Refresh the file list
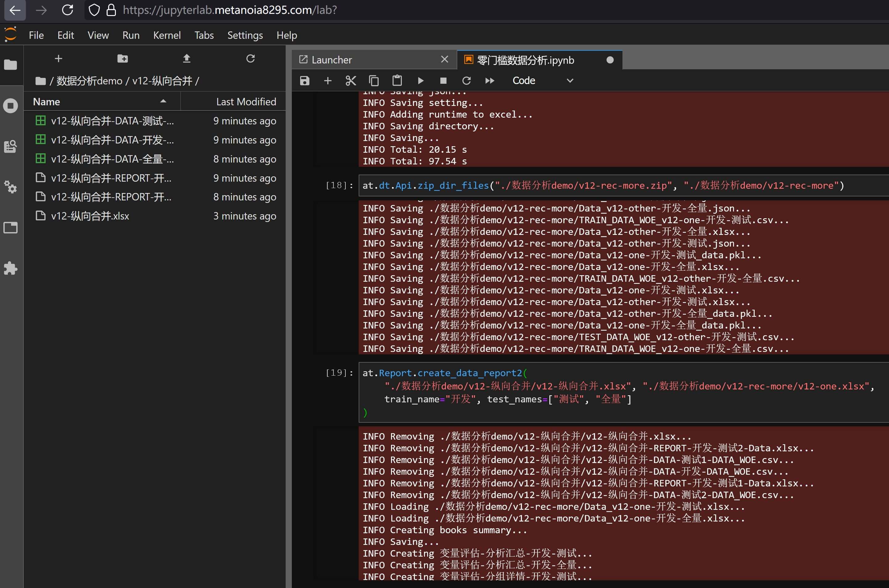Image resolution: width=889 pixels, height=588 pixels. [250, 58]
